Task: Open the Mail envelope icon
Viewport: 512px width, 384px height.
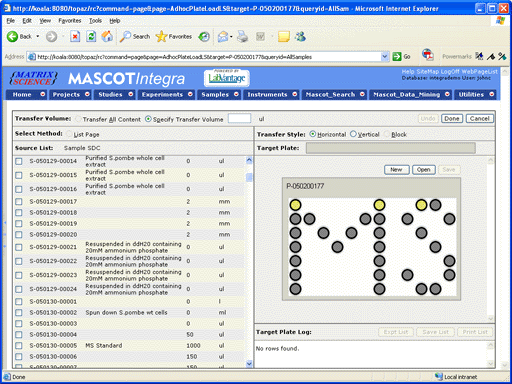Action: [222, 36]
